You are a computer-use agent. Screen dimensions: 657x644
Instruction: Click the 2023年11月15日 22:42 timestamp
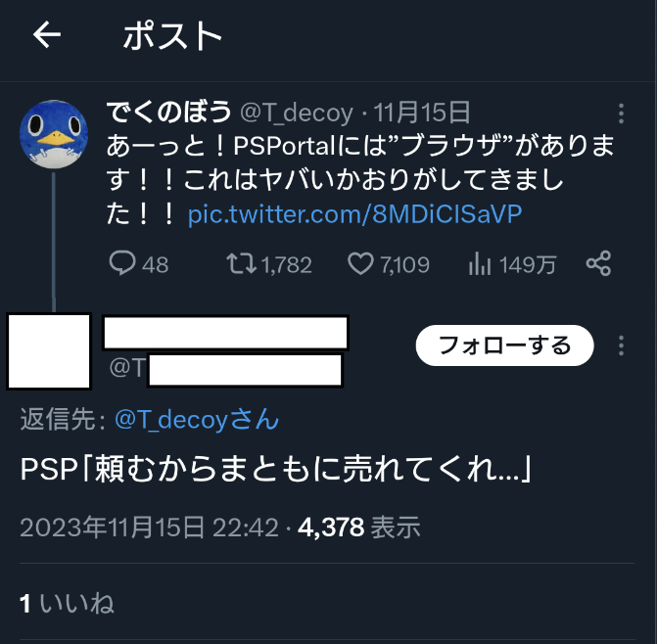click(x=149, y=527)
